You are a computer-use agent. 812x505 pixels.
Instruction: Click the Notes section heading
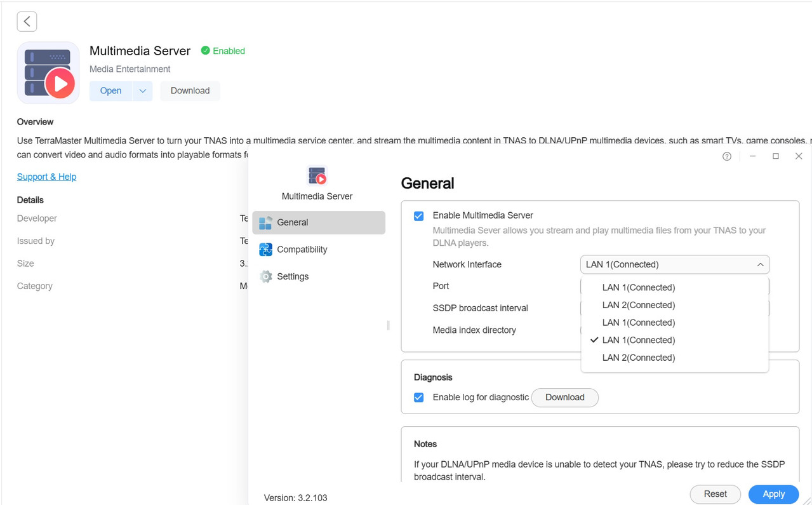point(425,444)
